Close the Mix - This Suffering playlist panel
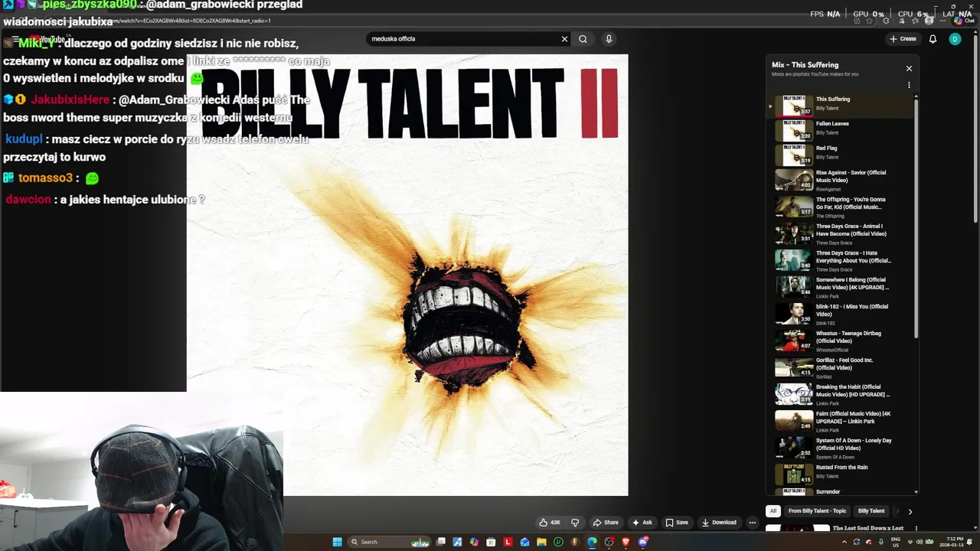 909,68
